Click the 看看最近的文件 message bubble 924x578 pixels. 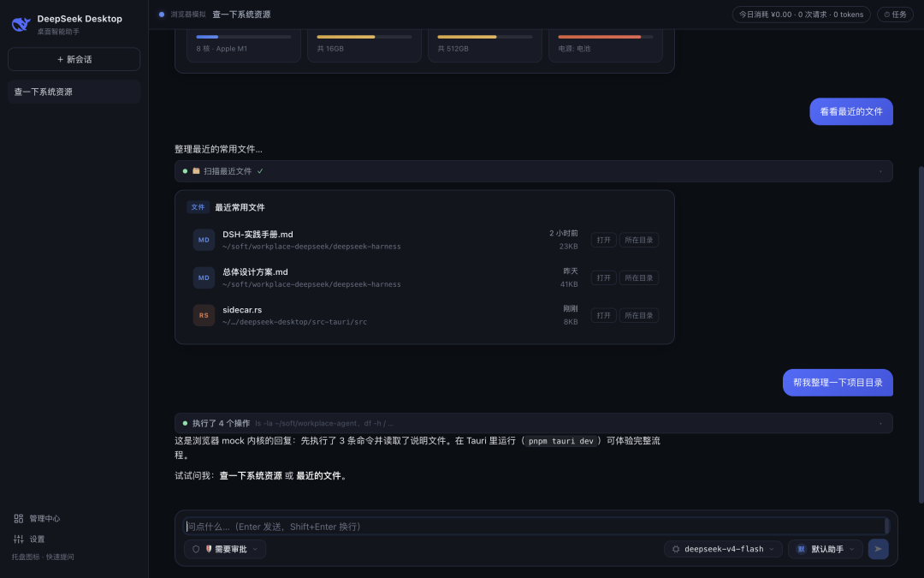coord(851,111)
